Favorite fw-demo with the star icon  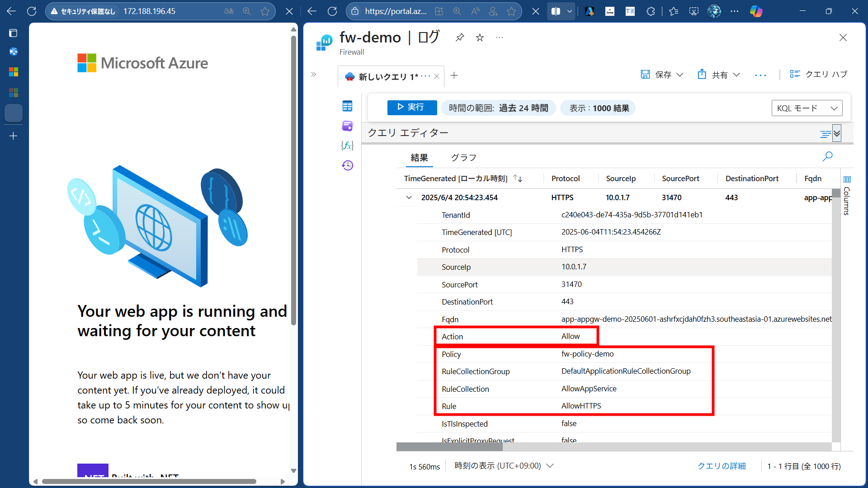point(480,38)
